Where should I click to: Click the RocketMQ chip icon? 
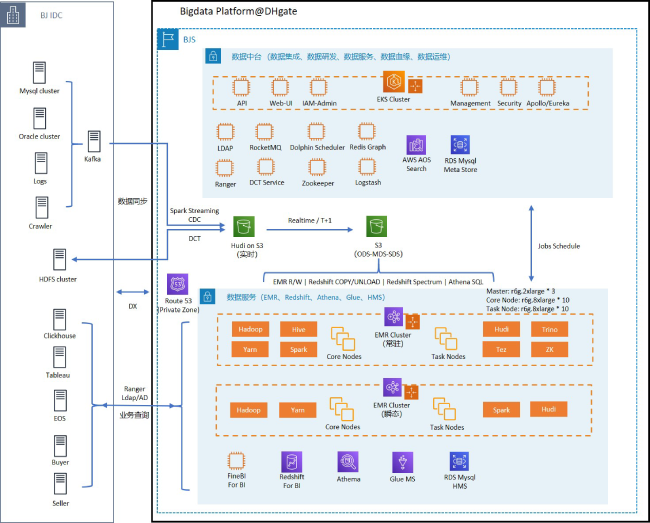coord(264,132)
